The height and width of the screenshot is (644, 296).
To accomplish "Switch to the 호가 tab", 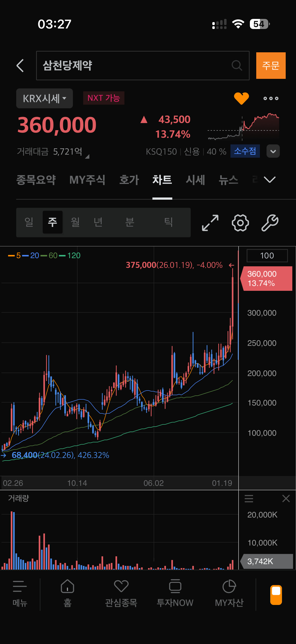I will point(129,180).
